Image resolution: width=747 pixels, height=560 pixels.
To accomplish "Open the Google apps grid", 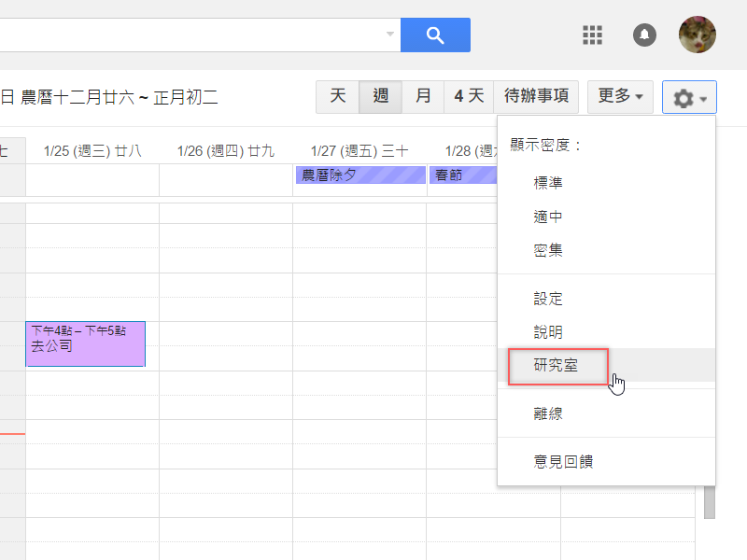I will 592,35.
